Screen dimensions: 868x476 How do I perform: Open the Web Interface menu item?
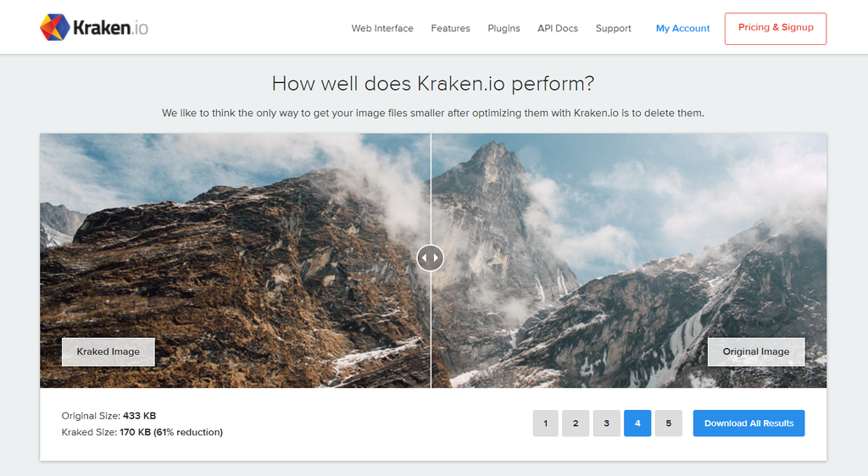[x=382, y=28]
